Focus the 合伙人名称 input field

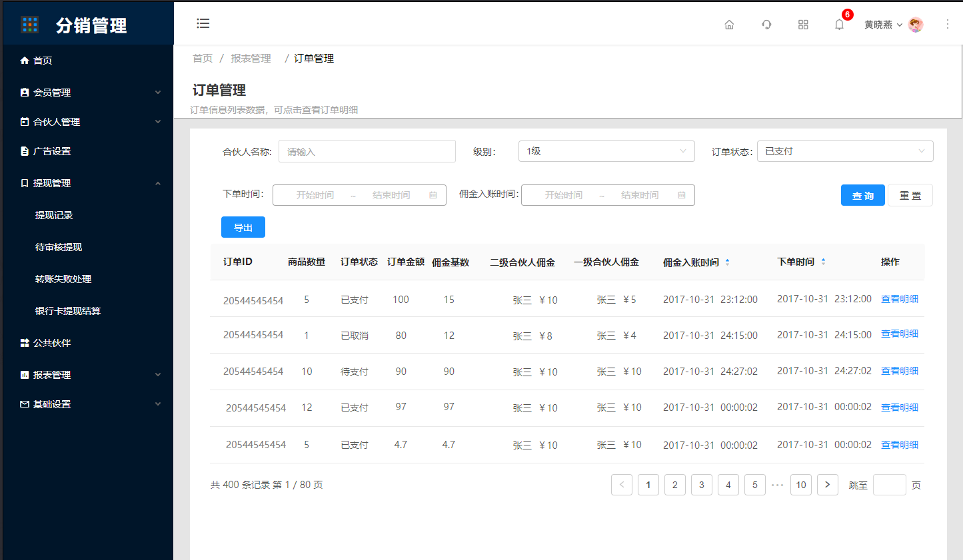point(367,151)
